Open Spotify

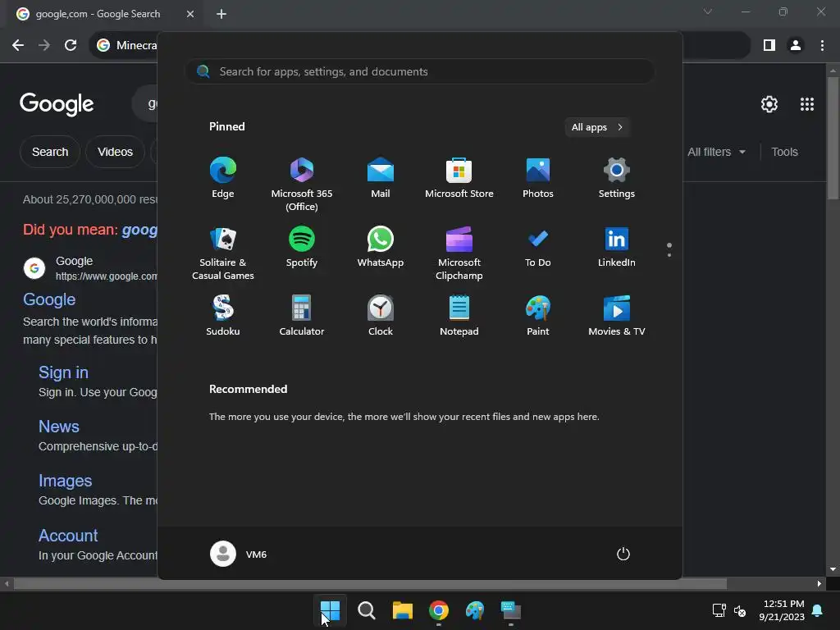pos(302,247)
